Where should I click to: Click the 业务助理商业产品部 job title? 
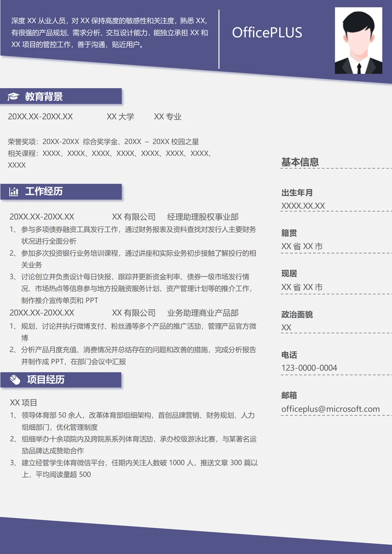203,313
